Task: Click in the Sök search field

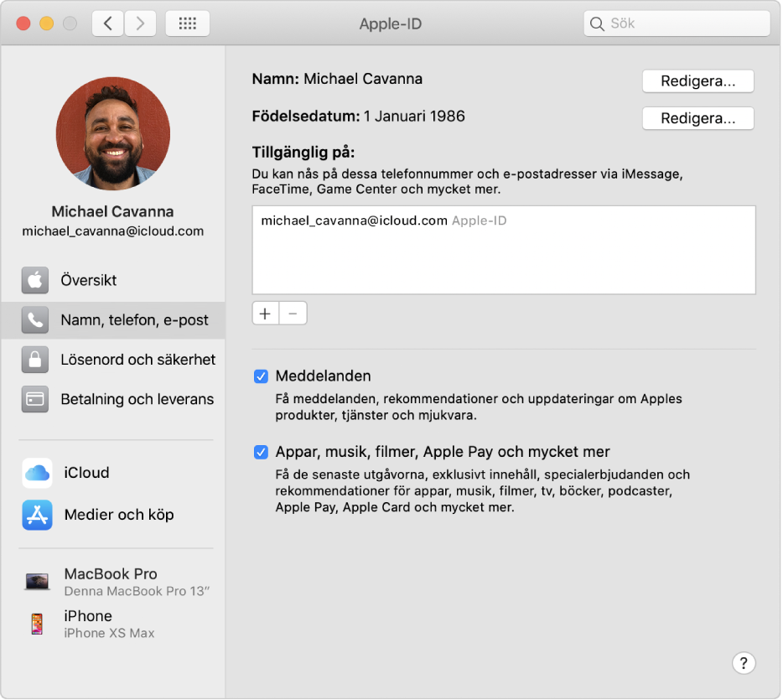Action: point(677,23)
